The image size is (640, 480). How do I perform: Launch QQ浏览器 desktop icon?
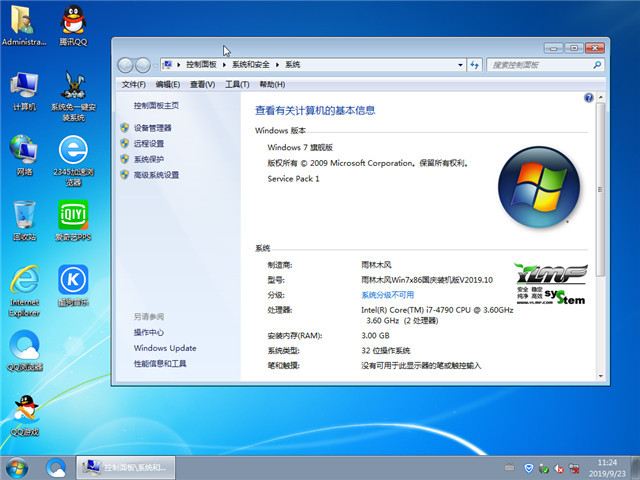pos(24,350)
